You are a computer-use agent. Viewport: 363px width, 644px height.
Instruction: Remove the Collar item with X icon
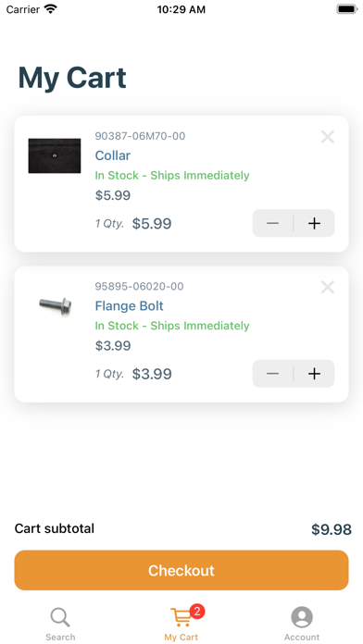pos(327,137)
